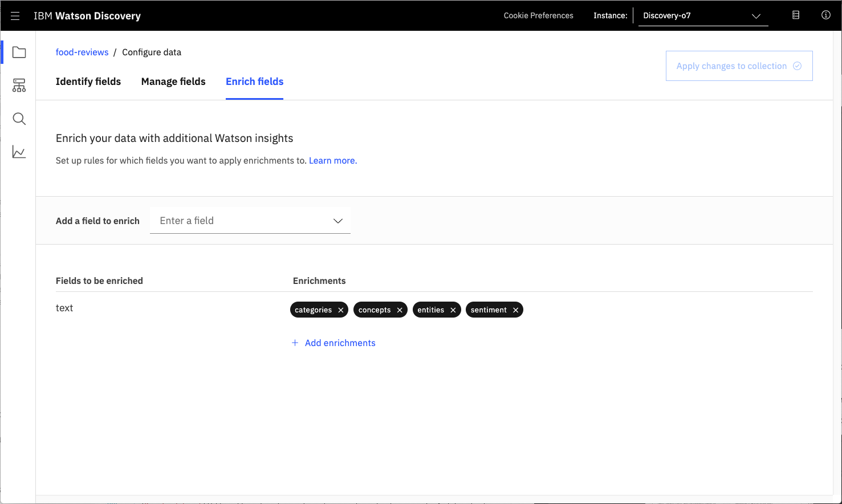Switch to the Identify fields tab
The height and width of the screenshot is (504, 842).
point(88,82)
